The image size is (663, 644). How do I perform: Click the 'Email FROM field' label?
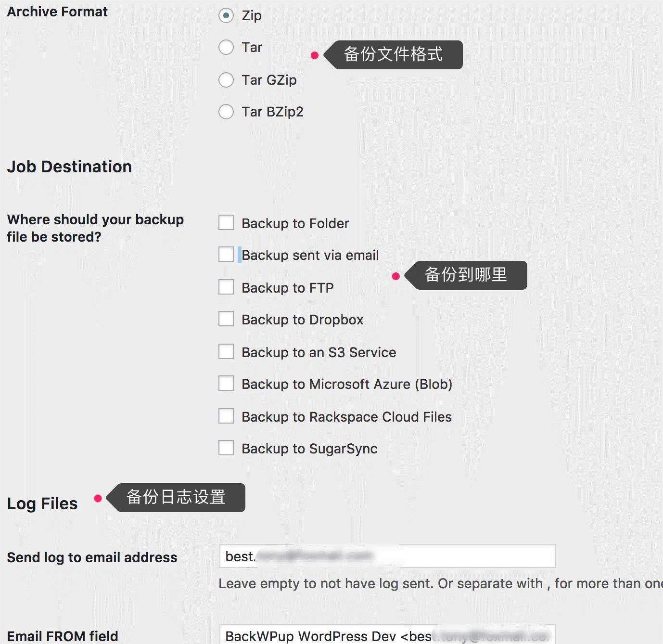pyautogui.click(x=63, y=636)
